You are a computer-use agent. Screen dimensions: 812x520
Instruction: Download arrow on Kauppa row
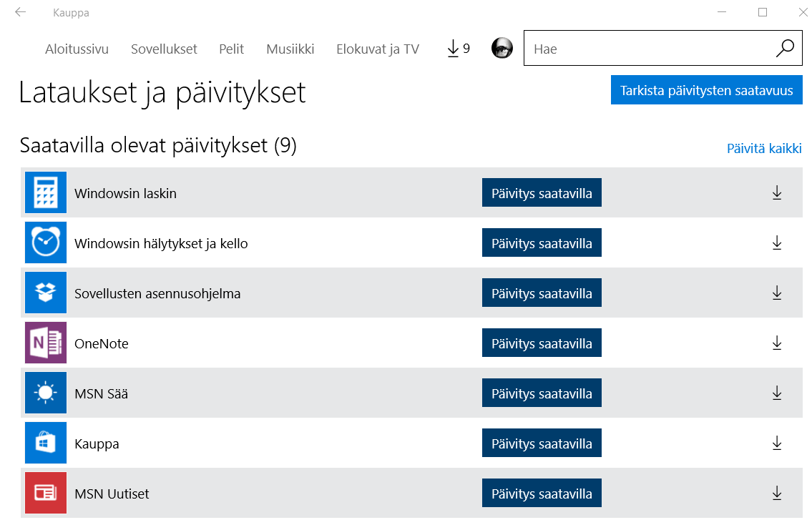pyautogui.click(x=777, y=443)
